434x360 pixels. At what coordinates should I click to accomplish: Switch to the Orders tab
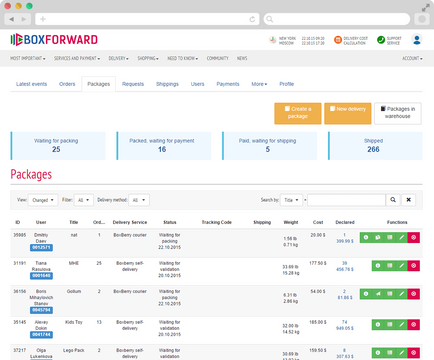click(x=67, y=84)
